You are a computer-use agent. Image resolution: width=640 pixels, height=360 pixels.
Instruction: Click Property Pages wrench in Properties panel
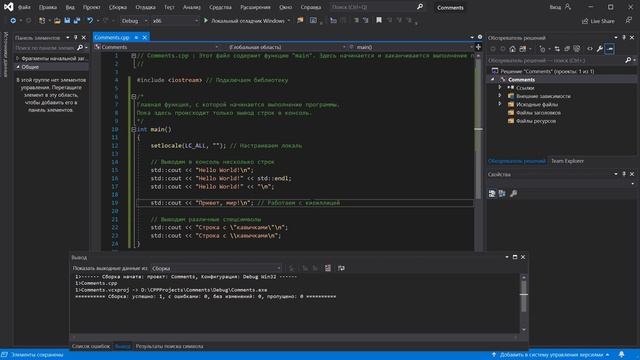point(513,193)
